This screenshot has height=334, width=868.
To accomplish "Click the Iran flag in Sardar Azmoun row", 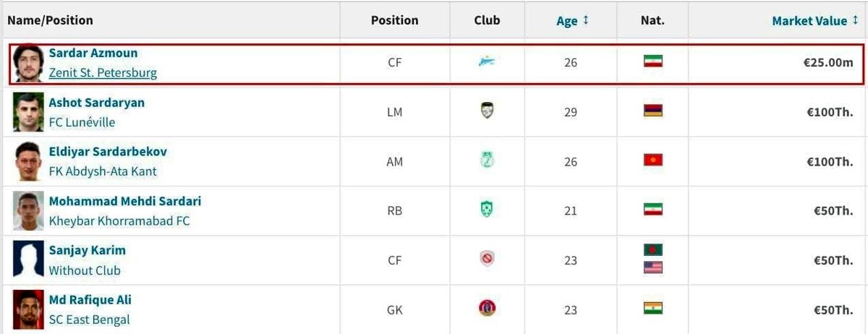I will 653,61.
